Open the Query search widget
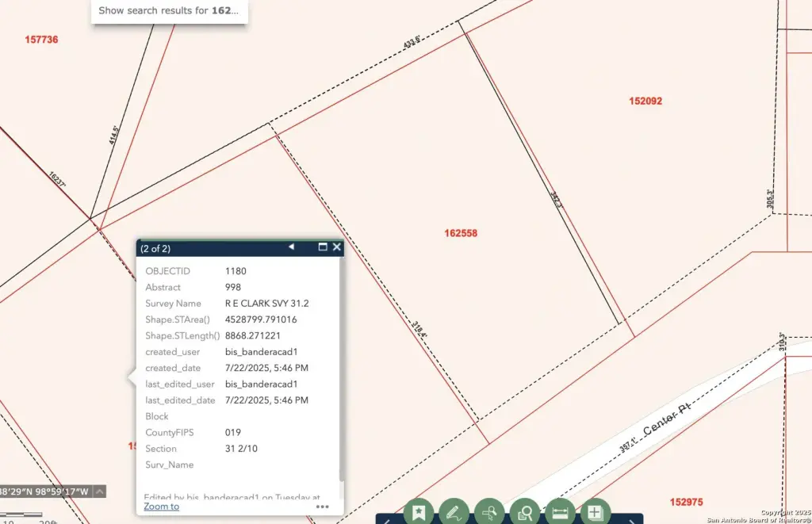This screenshot has width=812, height=524. pos(524,512)
